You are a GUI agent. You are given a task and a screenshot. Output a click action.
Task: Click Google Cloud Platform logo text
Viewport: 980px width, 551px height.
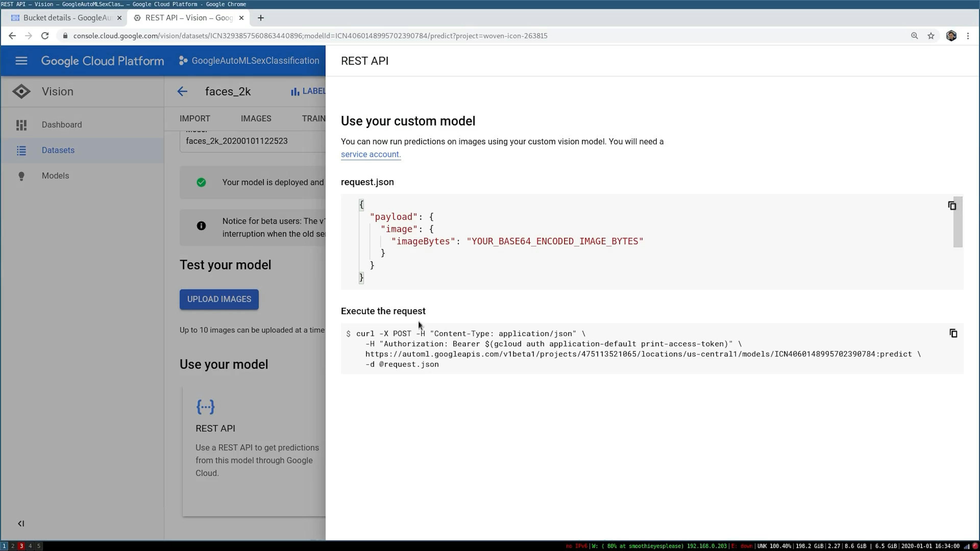pos(102,61)
